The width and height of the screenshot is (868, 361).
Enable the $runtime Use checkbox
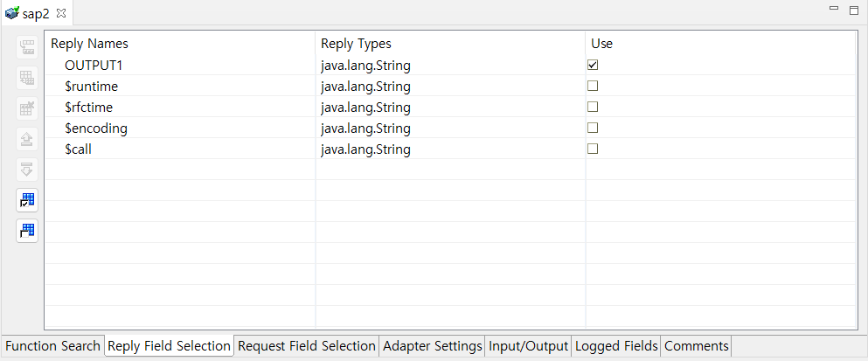593,87
